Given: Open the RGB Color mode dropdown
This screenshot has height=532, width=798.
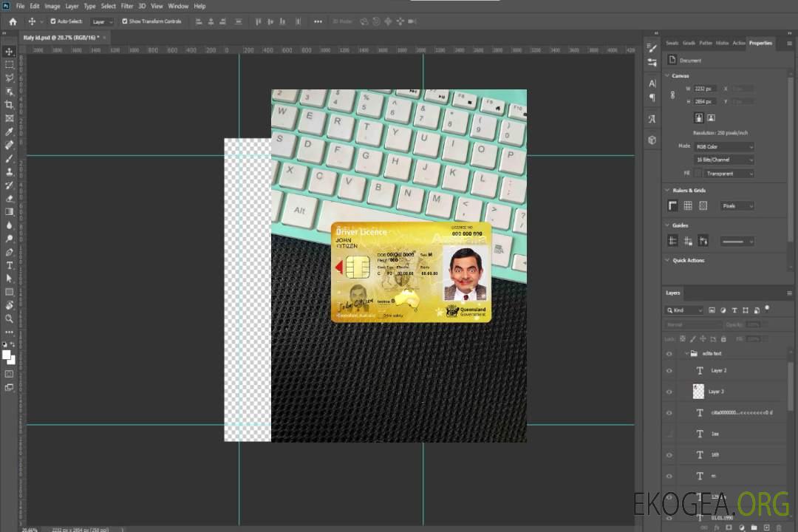Looking at the screenshot, I should (x=723, y=146).
